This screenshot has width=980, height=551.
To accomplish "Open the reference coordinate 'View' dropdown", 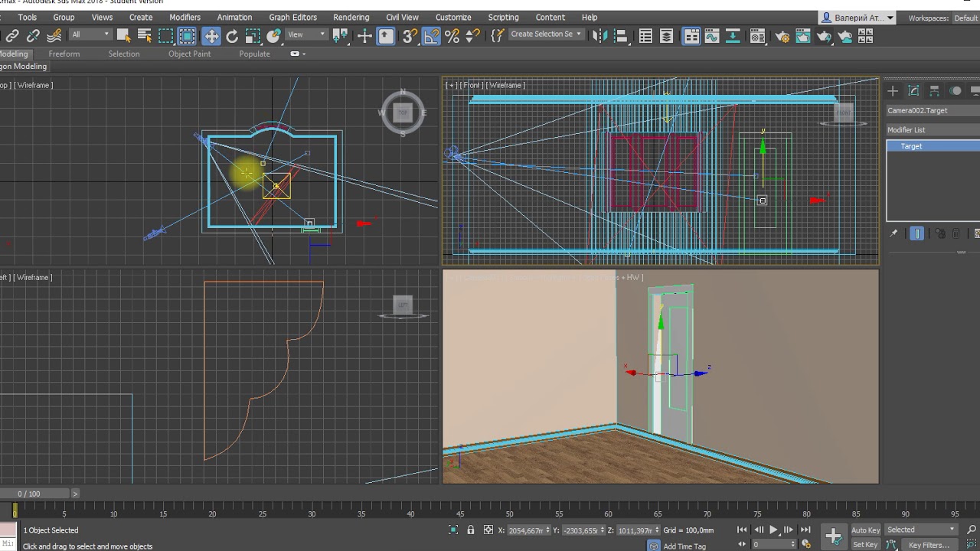I will pyautogui.click(x=306, y=34).
